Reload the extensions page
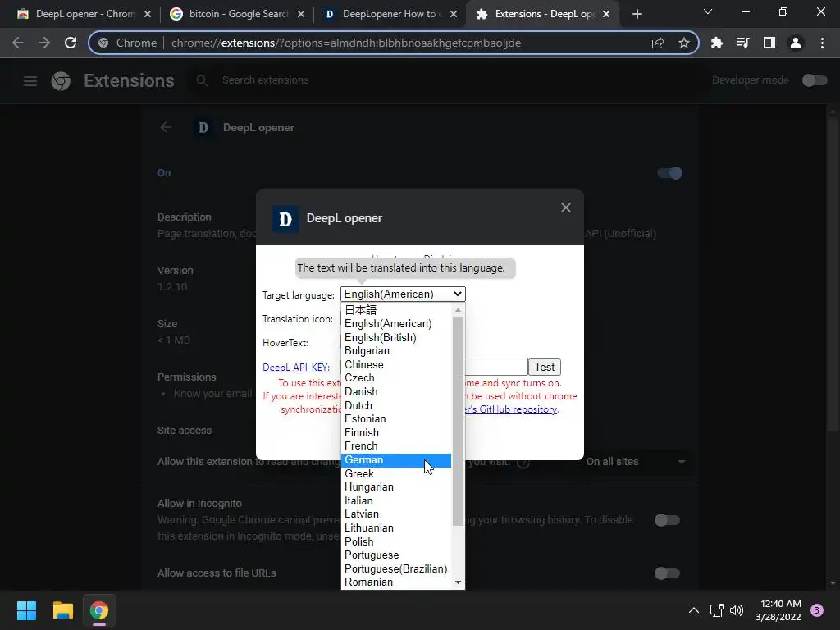Screen dimensions: 840x630 [71, 43]
